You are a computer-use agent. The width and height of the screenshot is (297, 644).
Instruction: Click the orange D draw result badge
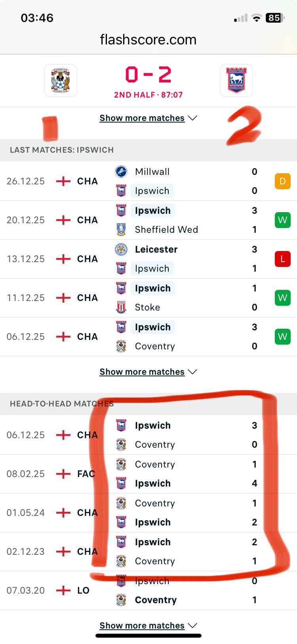[x=282, y=181]
